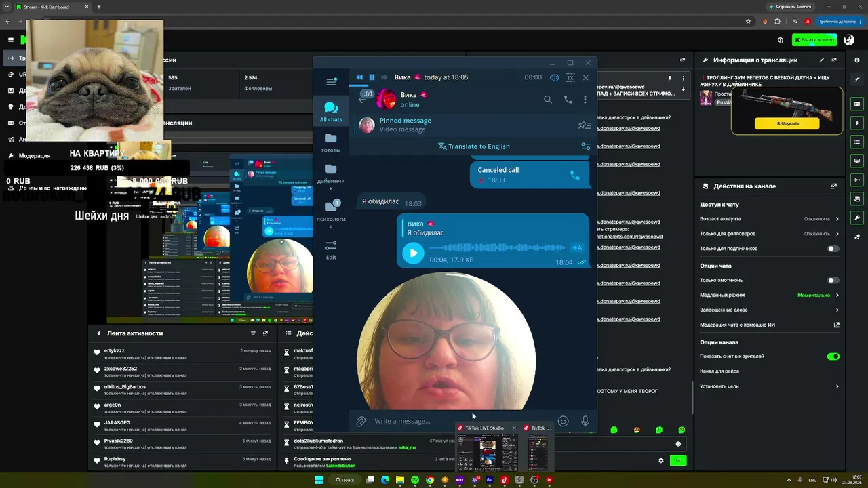This screenshot has height=488, width=868.
Task: Open Вика's profile avatar in chat header
Action: point(387,100)
